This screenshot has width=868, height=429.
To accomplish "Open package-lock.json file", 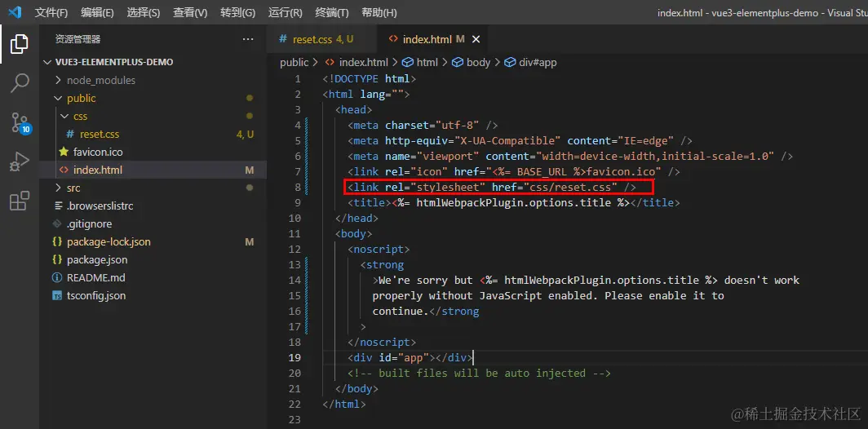I will 153,242.
